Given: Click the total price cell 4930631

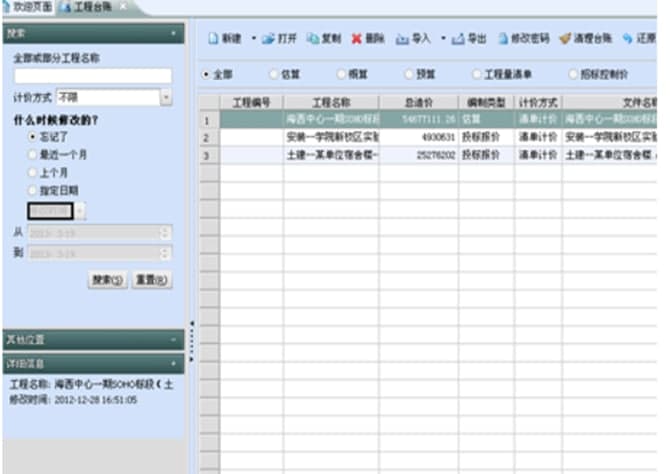Looking at the screenshot, I should (419, 137).
